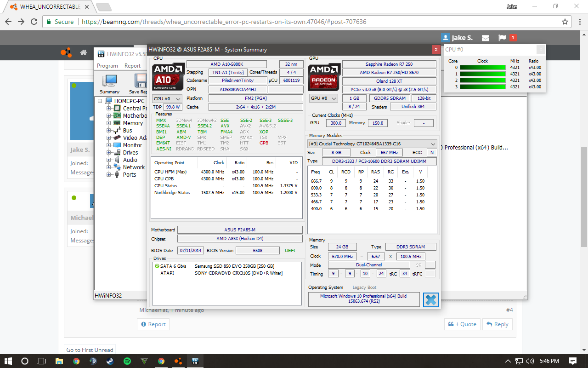Viewport: 588px width, 368px height.
Task: Open Windows notification center icon
Action: 573,361
